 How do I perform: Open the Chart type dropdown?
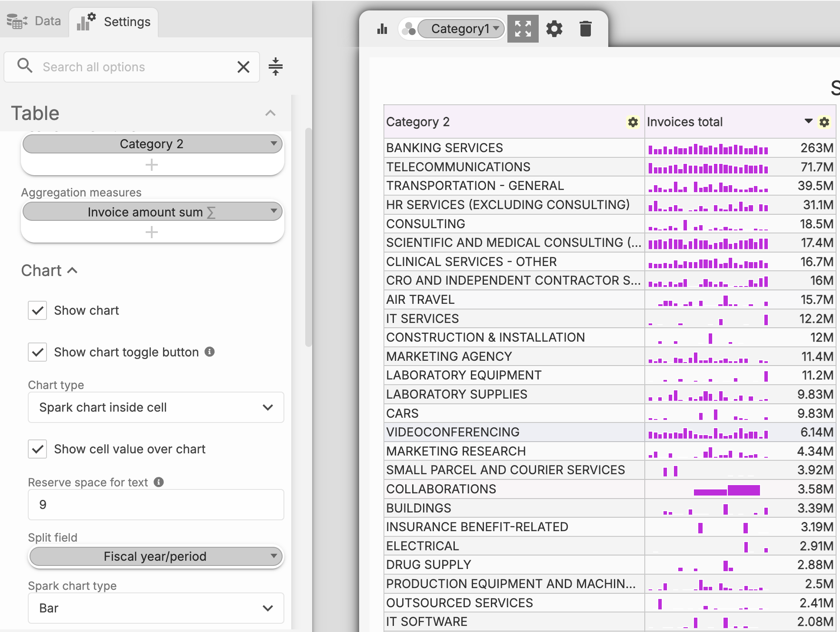156,407
